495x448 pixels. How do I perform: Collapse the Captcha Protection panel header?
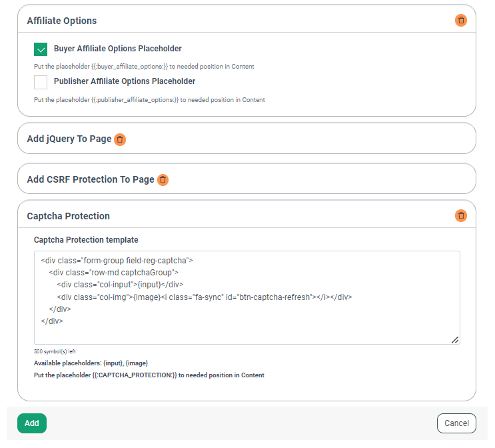tap(68, 216)
